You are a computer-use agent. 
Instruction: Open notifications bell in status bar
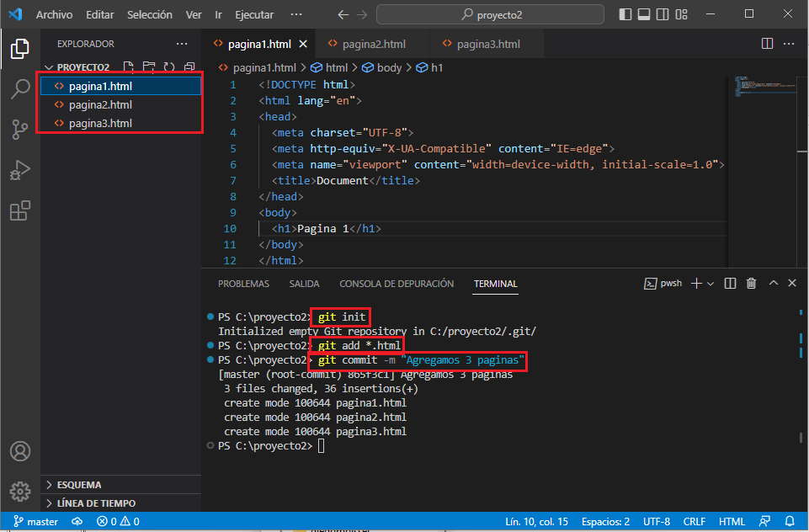(x=790, y=521)
